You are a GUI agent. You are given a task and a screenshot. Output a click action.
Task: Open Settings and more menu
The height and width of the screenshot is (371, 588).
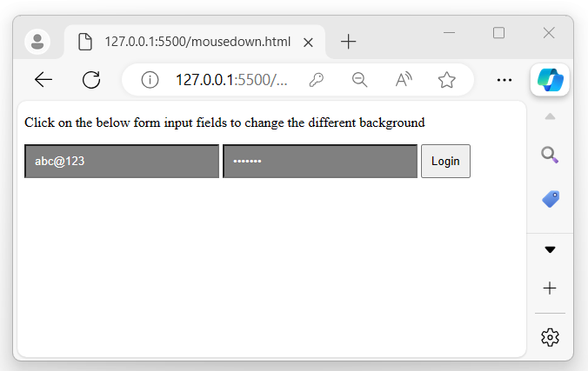(504, 80)
